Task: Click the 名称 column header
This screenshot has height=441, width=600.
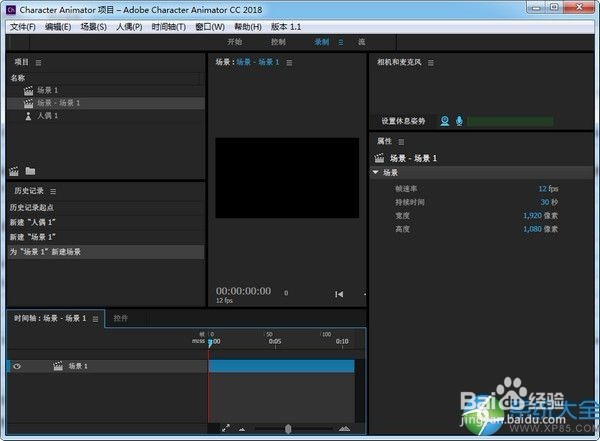Action: pyautogui.click(x=18, y=78)
